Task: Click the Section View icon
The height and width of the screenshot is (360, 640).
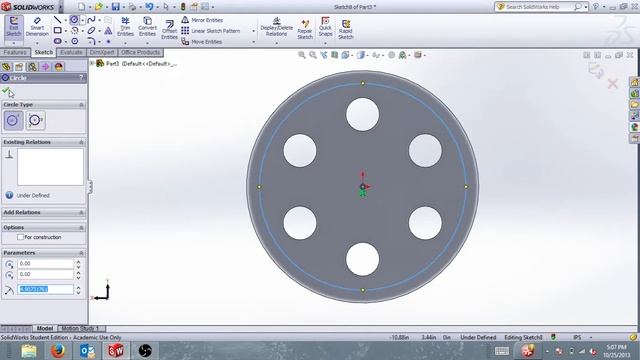Action: (x=334, y=55)
